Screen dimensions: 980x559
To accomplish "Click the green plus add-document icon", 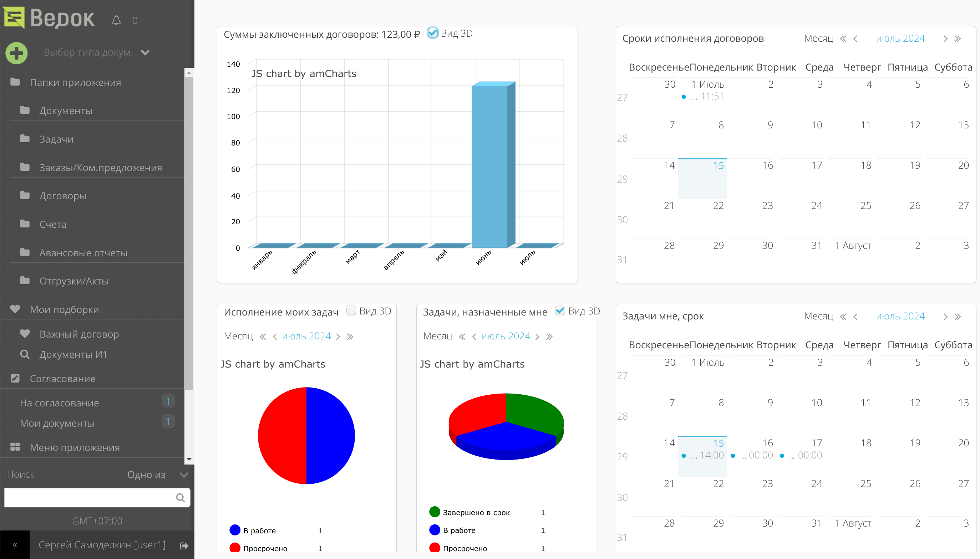I will [x=16, y=53].
